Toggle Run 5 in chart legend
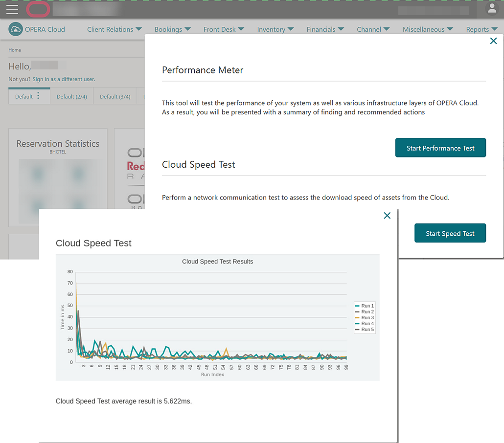This screenshot has height=443, width=504. [x=365, y=329]
